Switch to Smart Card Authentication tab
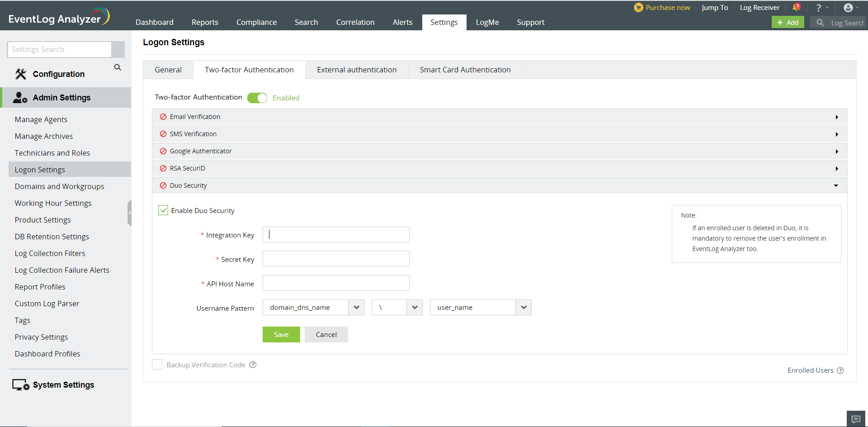The width and height of the screenshot is (868, 427). pyautogui.click(x=465, y=70)
